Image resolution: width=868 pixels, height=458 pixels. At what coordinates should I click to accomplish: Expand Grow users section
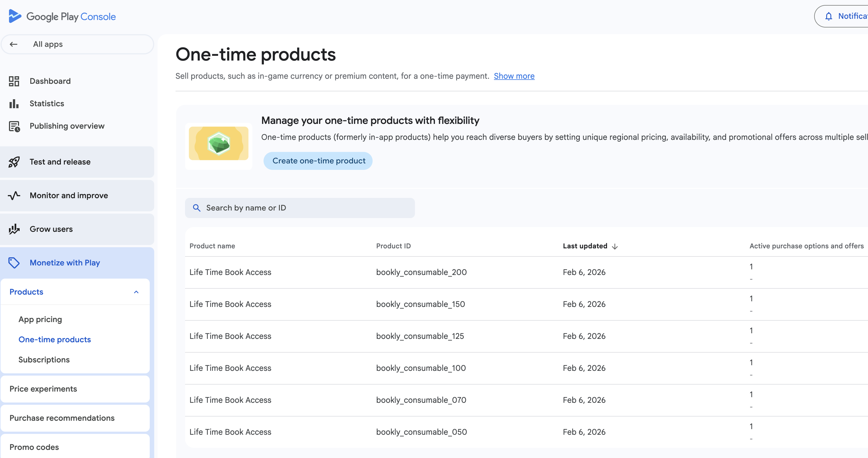coord(77,229)
